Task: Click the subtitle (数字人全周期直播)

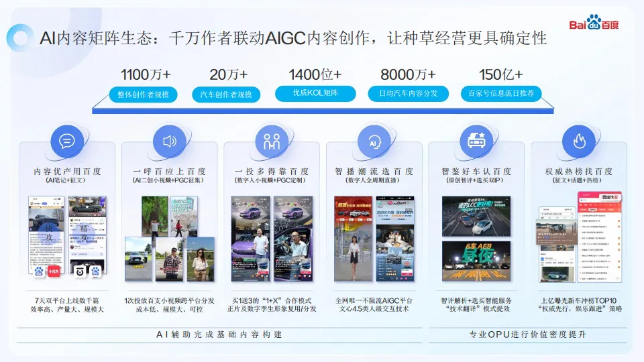Action: (x=374, y=180)
